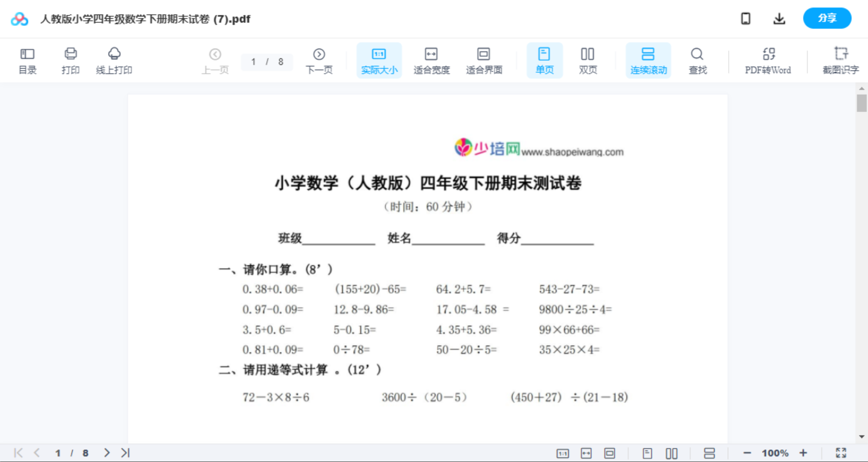The height and width of the screenshot is (462, 868).
Task: Click the page number input field
Action: tap(258, 62)
